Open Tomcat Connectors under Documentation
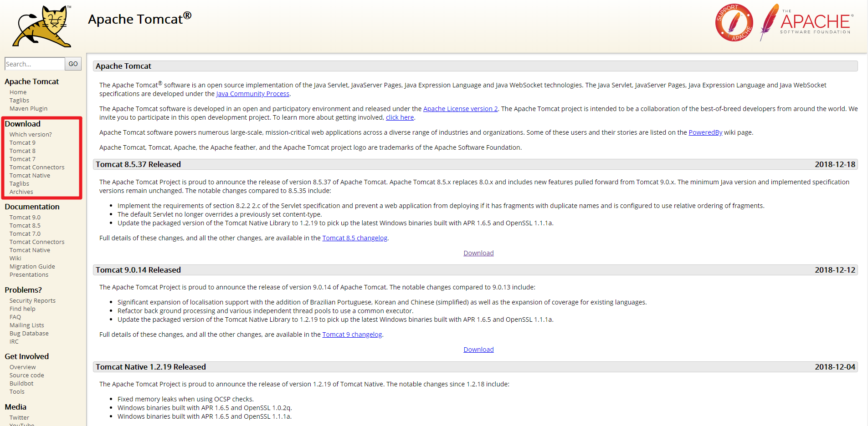 point(37,242)
